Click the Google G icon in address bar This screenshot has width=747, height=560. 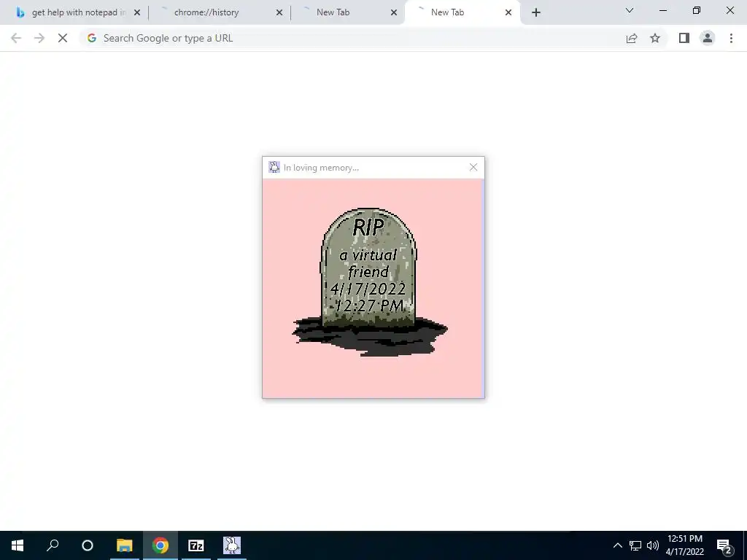92,38
